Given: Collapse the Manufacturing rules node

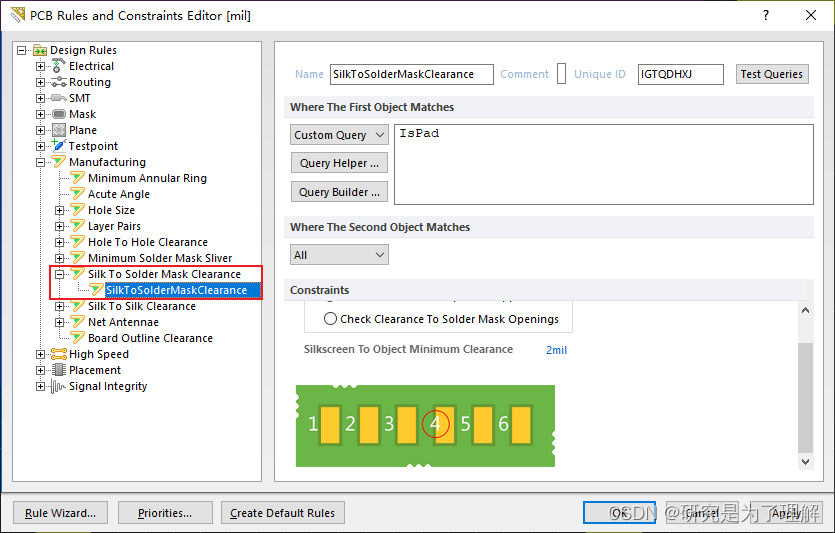Looking at the screenshot, I should pyautogui.click(x=40, y=162).
